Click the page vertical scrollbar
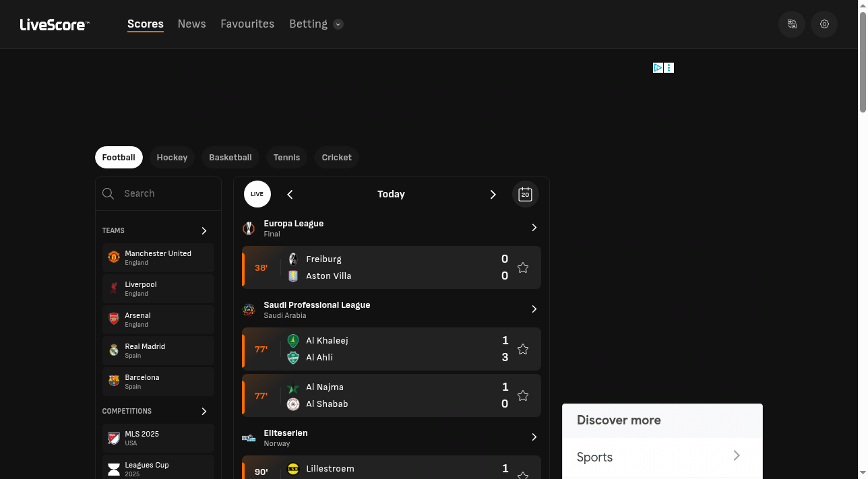This screenshot has width=868, height=479. point(863,61)
